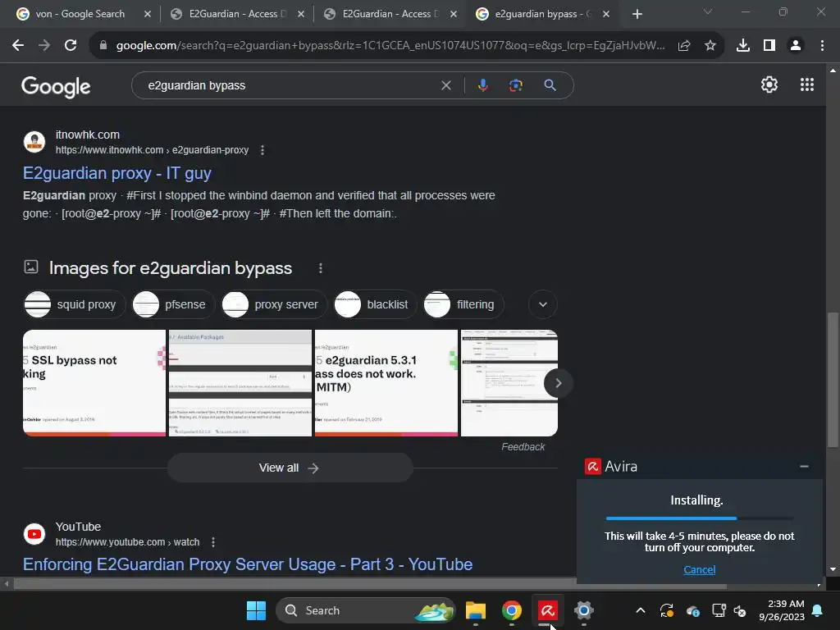Filter images by filtering chip
The image size is (840, 630).
click(463, 304)
